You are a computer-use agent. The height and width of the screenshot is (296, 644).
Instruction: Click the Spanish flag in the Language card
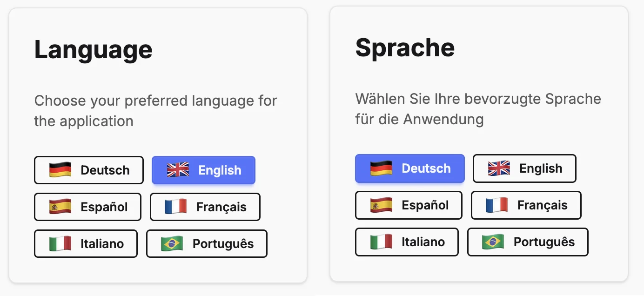[60, 207]
